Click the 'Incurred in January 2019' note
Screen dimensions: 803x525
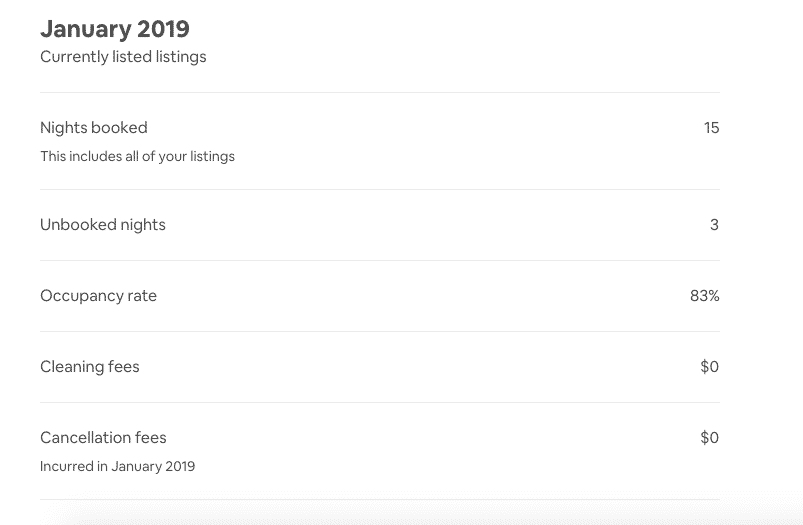pyautogui.click(x=118, y=467)
